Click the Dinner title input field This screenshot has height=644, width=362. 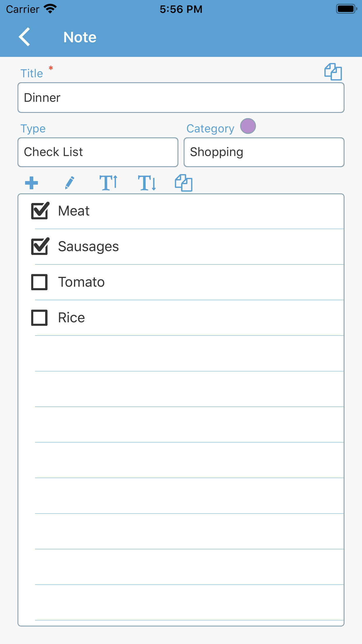(x=181, y=98)
